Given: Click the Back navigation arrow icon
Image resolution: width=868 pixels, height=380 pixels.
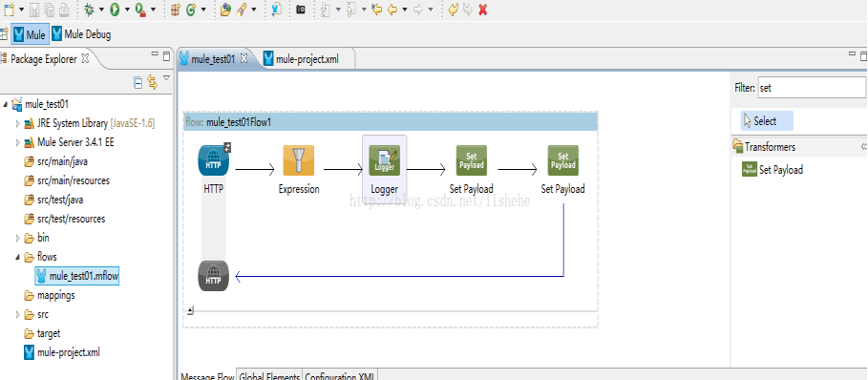Looking at the screenshot, I should [392, 10].
